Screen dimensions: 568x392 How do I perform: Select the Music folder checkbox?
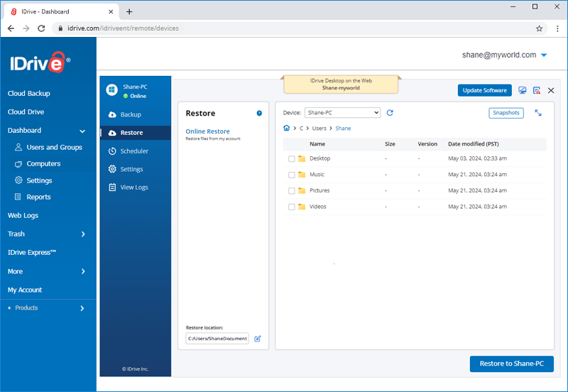pyautogui.click(x=292, y=175)
